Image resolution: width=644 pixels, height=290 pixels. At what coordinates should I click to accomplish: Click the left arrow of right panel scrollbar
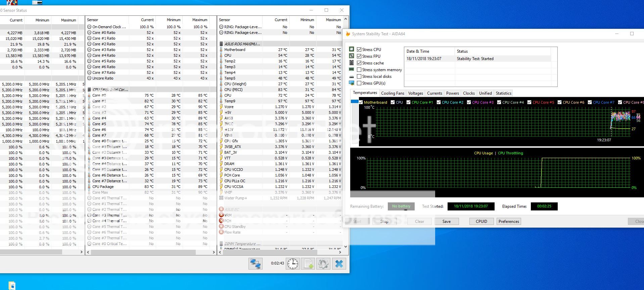(x=220, y=252)
